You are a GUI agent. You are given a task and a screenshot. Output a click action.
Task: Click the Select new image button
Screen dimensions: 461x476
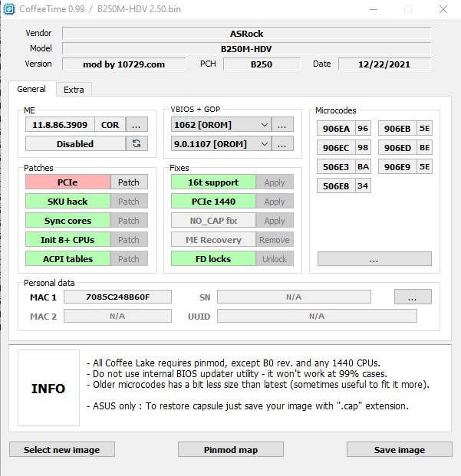click(x=62, y=450)
